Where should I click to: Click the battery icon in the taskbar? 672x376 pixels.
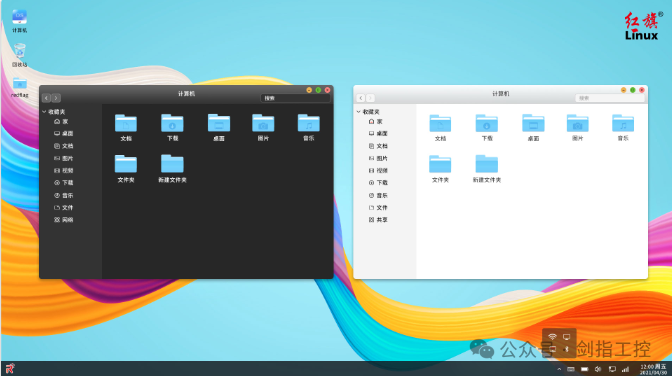585,369
